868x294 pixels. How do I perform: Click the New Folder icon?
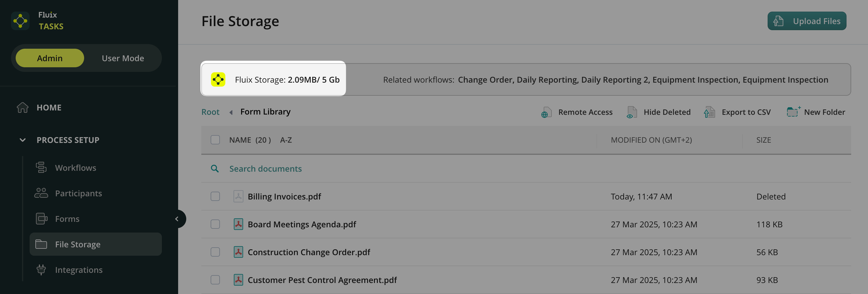point(793,112)
